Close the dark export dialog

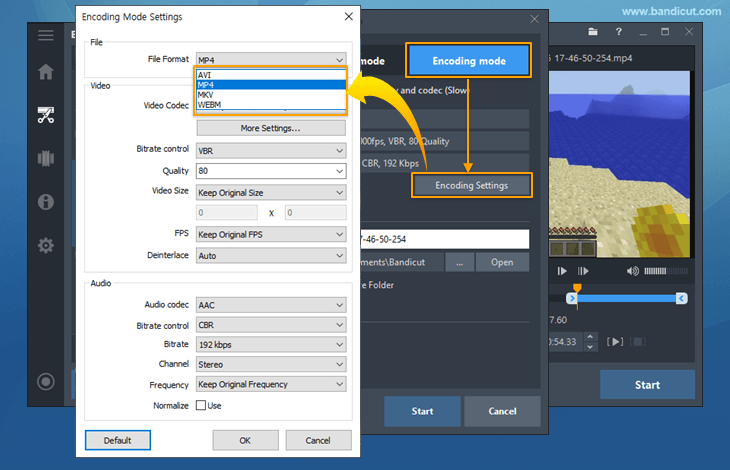(534, 19)
